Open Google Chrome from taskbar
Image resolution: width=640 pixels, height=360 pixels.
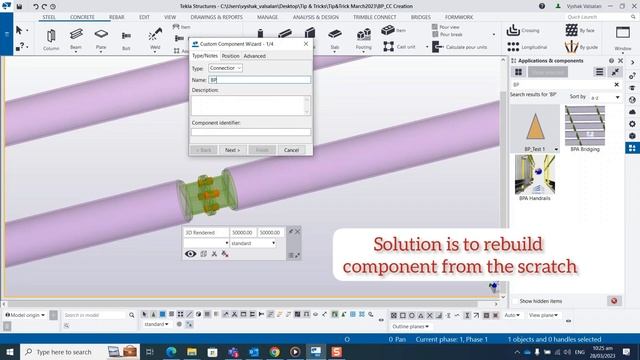click(274, 352)
